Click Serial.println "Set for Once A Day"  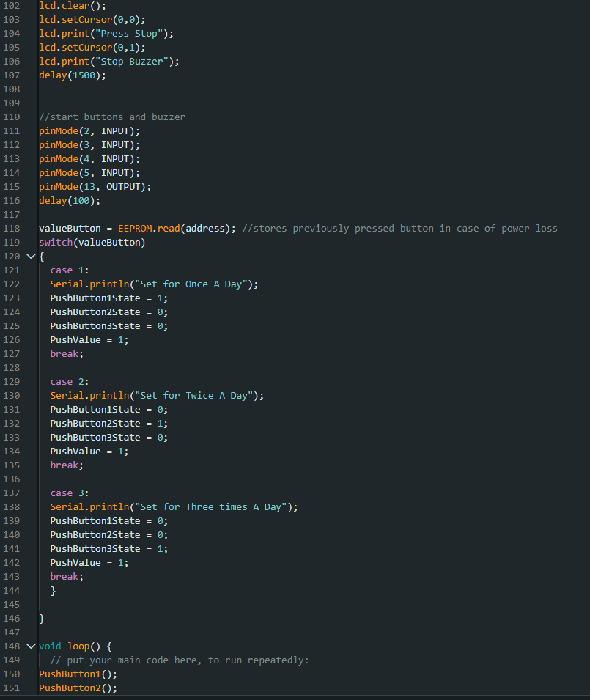pos(154,284)
